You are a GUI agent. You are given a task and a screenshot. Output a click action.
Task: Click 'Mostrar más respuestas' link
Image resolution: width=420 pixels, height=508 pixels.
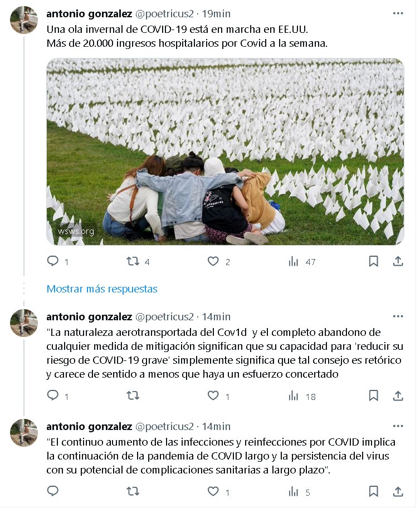point(102,289)
